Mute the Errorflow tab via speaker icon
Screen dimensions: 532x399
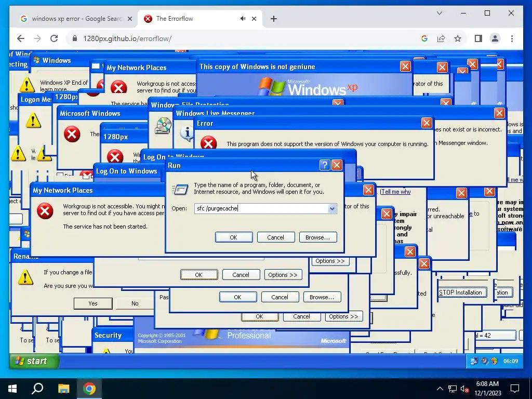coord(243,19)
